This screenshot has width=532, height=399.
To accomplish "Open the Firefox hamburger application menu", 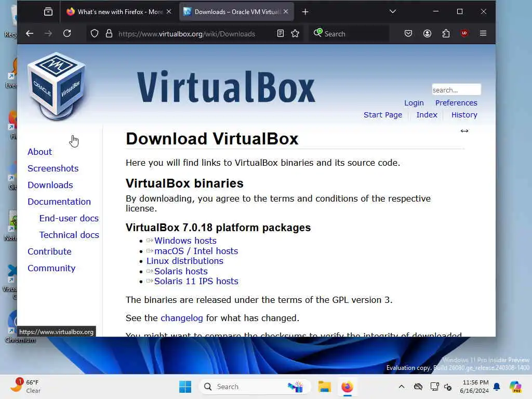I will 483,33.
